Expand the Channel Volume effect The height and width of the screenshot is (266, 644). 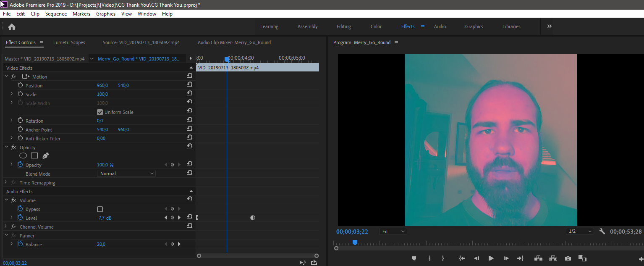[6, 226]
